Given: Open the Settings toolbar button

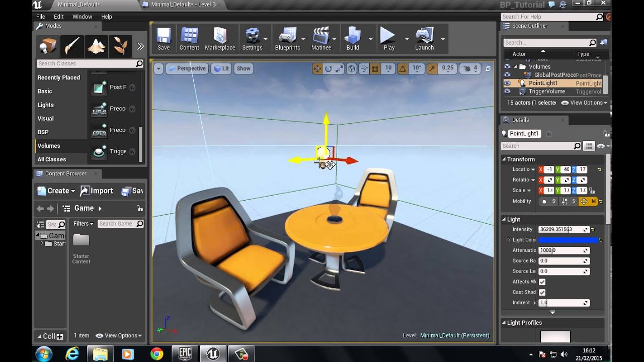Looking at the screenshot, I should 252,39.
